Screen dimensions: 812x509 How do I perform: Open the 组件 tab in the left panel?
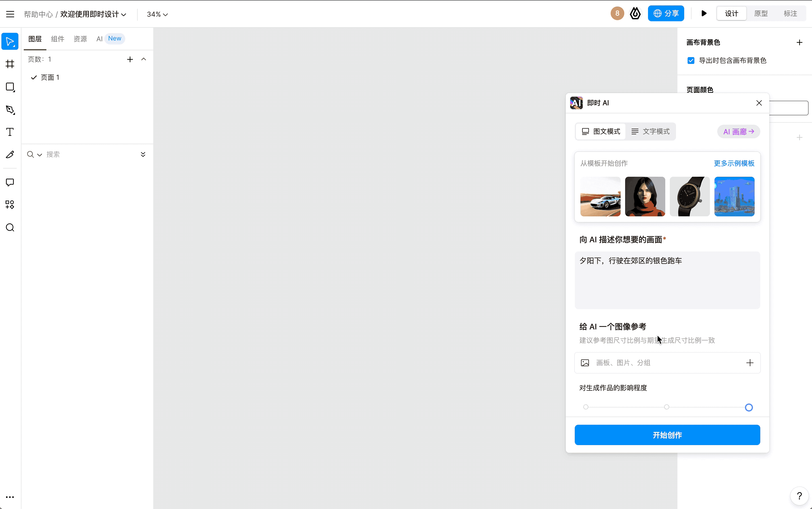click(58, 39)
